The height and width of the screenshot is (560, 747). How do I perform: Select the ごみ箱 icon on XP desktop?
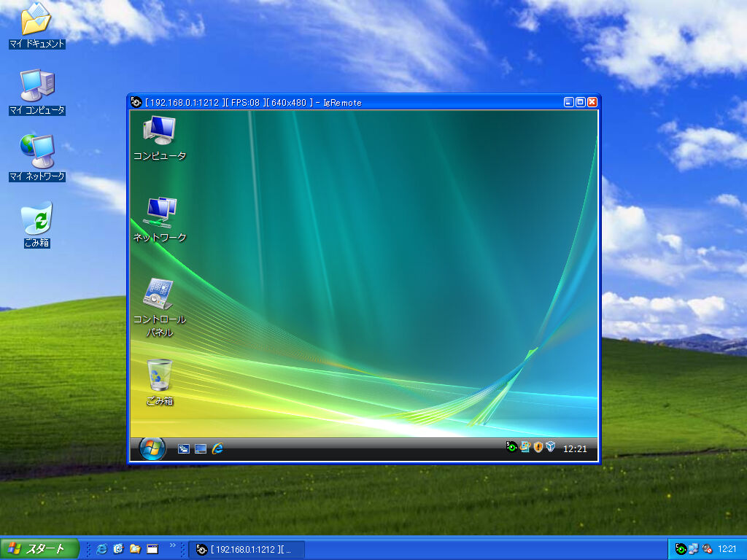click(x=36, y=225)
